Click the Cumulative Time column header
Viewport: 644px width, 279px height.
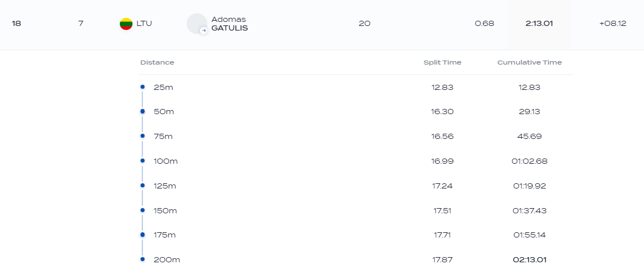[x=529, y=62]
